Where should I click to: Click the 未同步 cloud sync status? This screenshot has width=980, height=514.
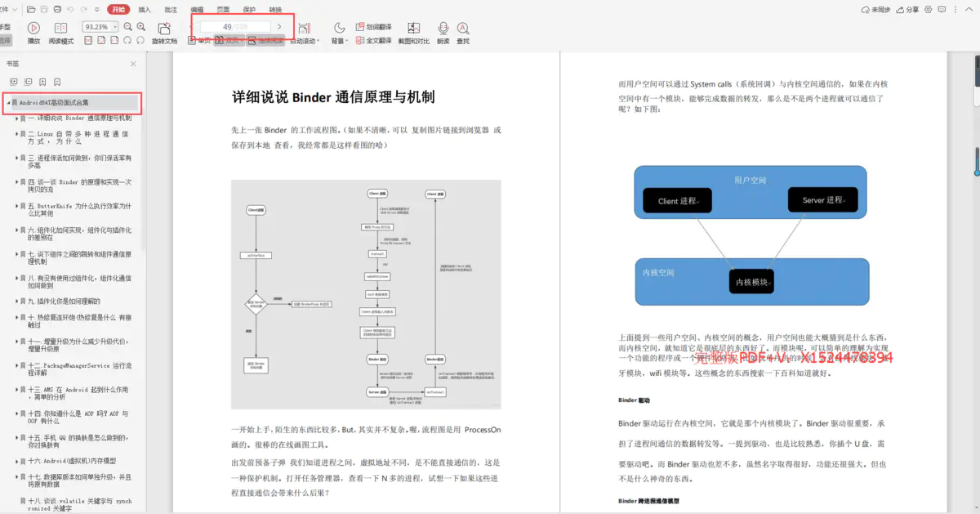pos(876,10)
